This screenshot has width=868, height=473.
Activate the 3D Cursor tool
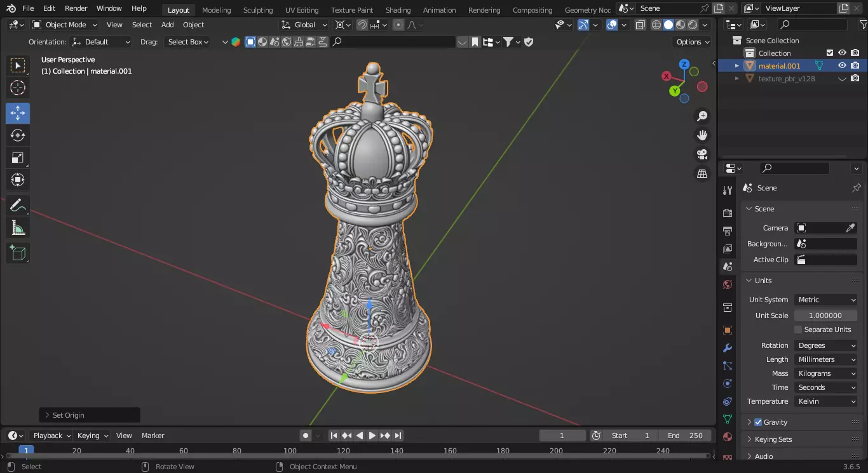[18, 88]
